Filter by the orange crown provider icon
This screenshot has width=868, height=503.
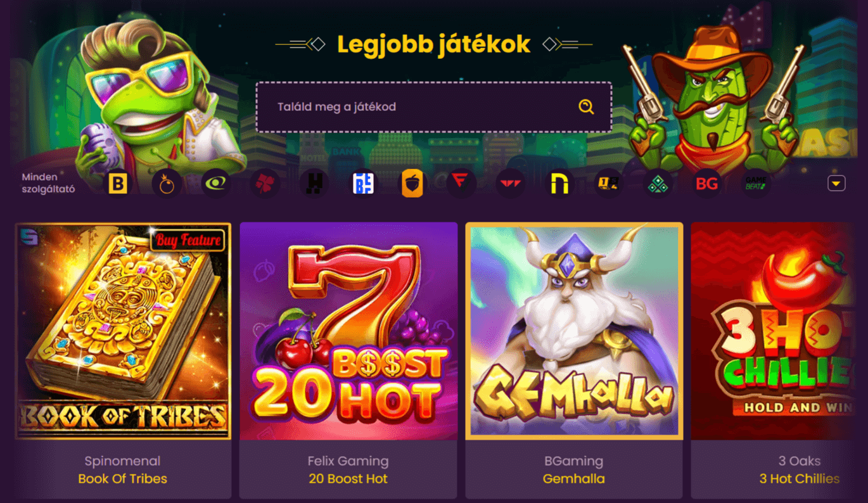[x=167, y=184]
